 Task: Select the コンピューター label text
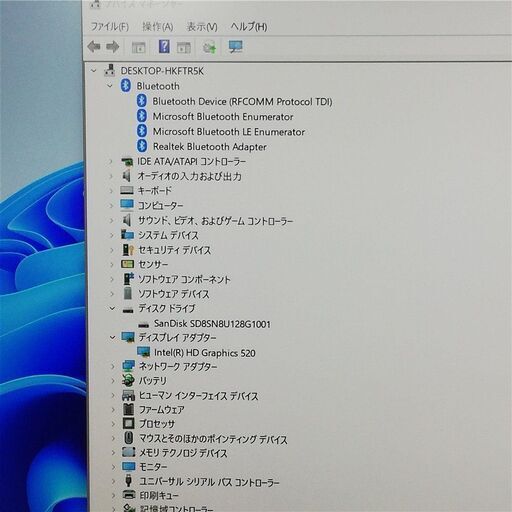pos(160,205)
